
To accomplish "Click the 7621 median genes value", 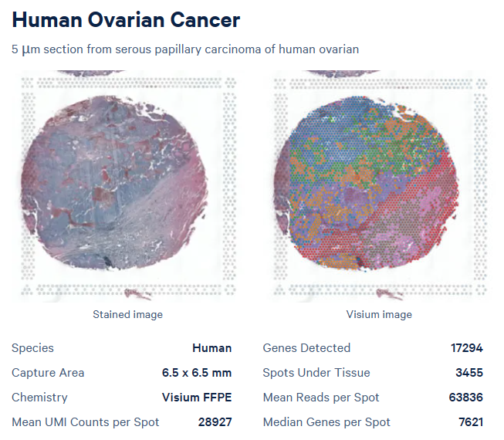I will click(x=469, y=422).
